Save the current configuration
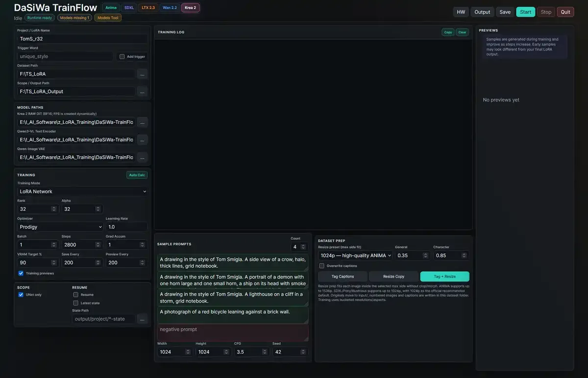The height and width of the screenshot is (378, 588). (505, 12)
